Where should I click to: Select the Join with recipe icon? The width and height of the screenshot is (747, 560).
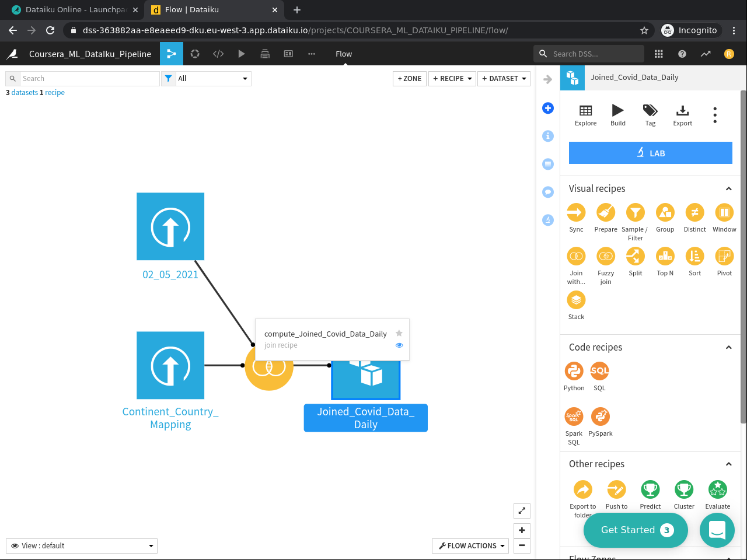pos(576,256)
